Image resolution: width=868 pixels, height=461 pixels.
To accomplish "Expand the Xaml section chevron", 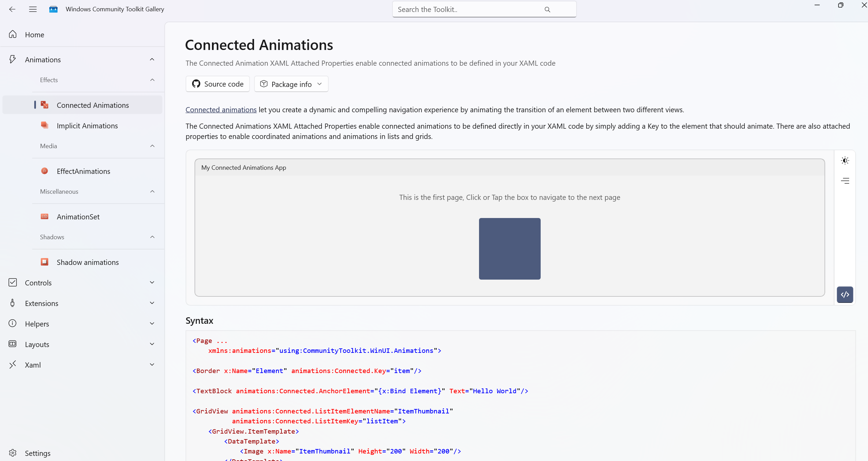I will (x=152, y=364).
